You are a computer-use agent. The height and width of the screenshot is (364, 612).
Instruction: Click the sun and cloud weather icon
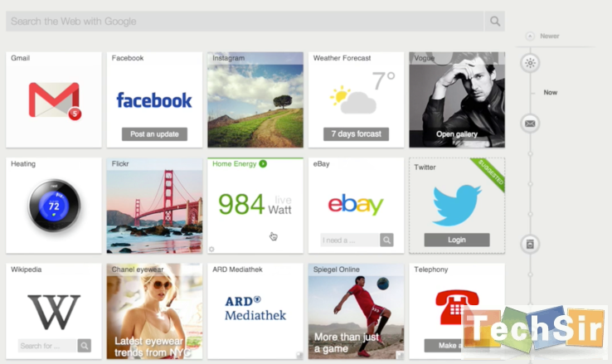pos(352,99)
